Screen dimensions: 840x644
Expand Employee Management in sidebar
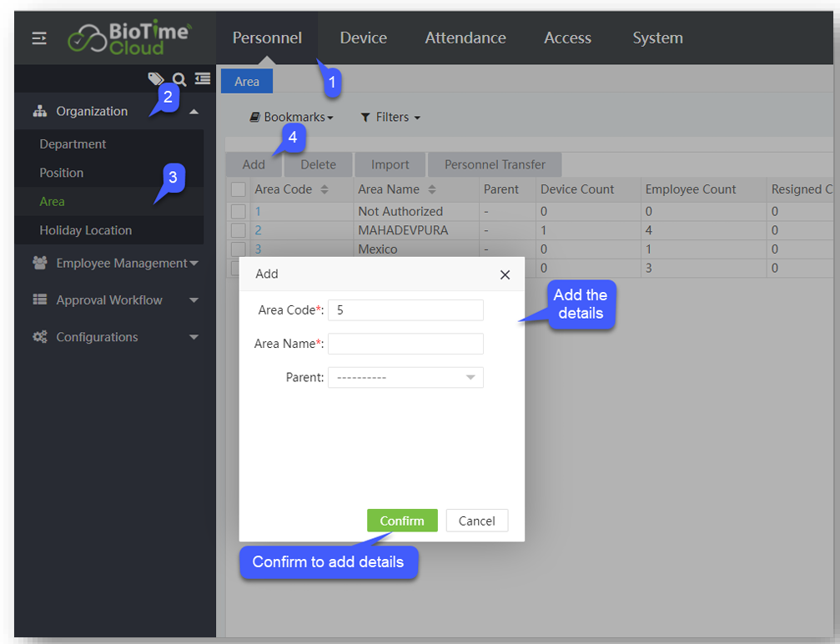[x=117, y=264]
